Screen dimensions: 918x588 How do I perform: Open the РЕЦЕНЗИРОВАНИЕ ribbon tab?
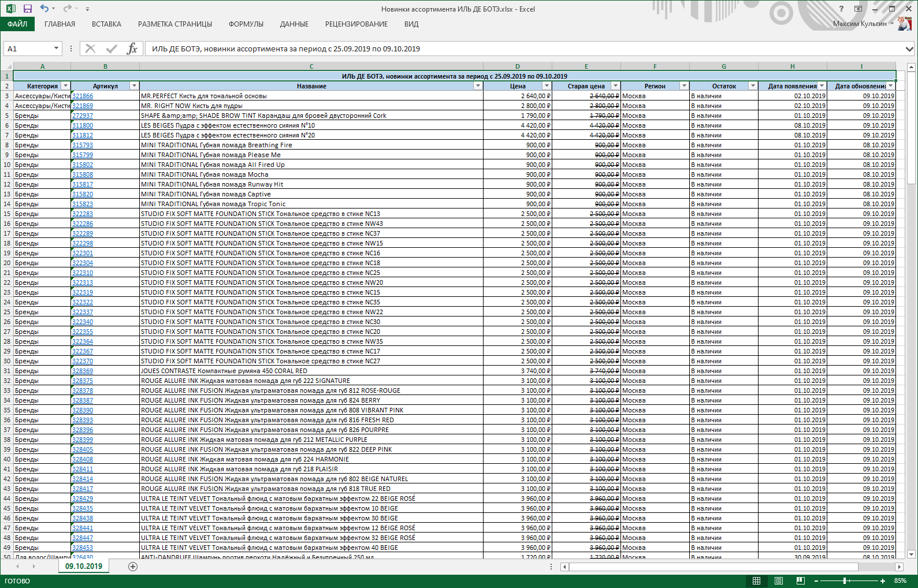pyautogui.click(x=356, y=24)
